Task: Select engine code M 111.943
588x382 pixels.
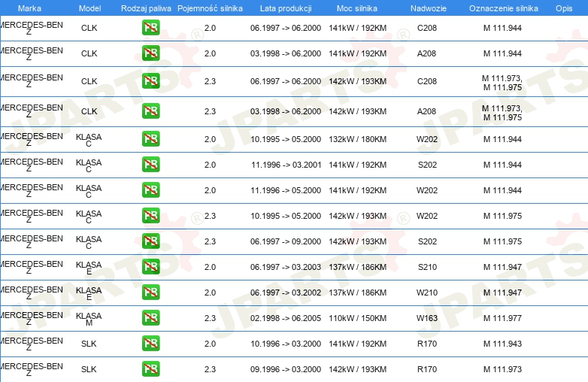Action: point(502,344)
